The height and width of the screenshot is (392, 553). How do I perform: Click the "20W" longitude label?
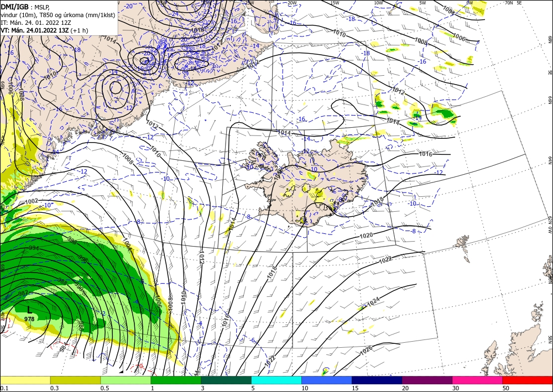pyautogui.click(x=291, y=3)
